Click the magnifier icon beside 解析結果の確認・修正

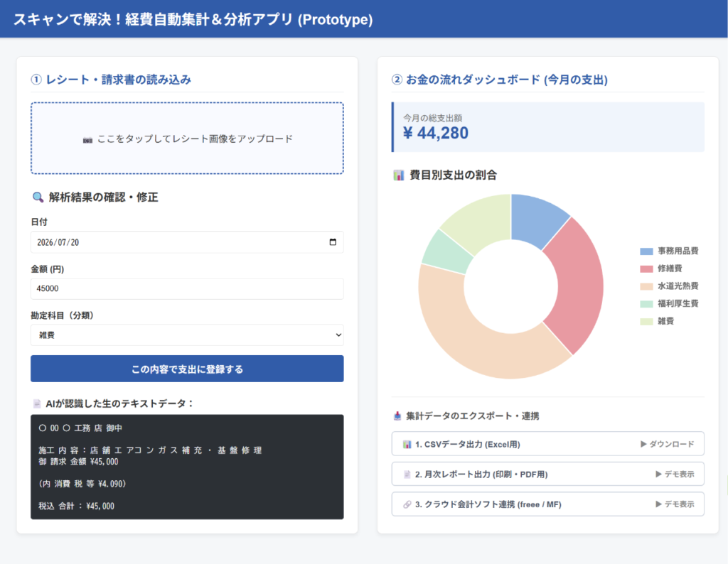38,197
